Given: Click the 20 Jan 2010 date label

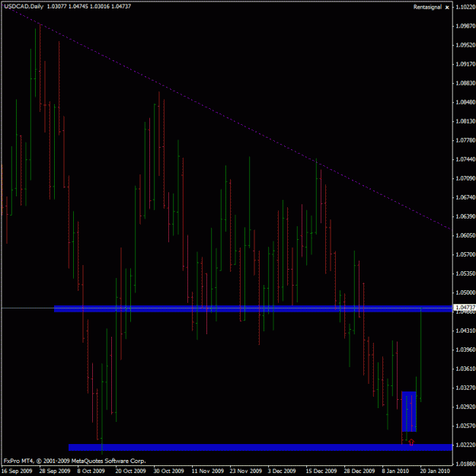Looking at the screenshot, I should (435, 471).
